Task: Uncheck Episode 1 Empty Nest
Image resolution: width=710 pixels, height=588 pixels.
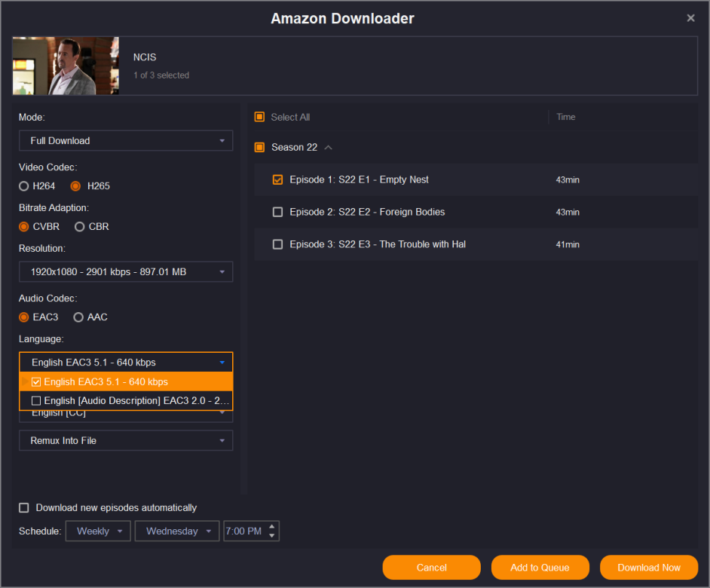Action: 277,180
